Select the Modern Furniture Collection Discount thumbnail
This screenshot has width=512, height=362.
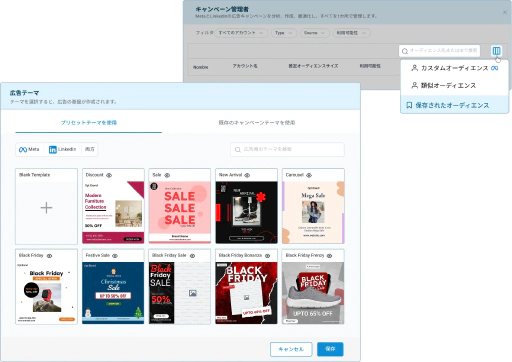point(113,212)
